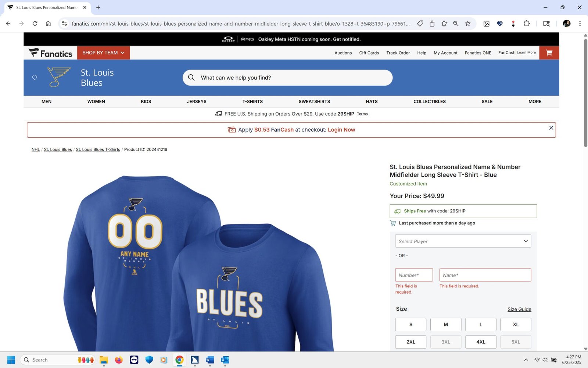Screen dimensions: 588x368
Task: Open My Account
Action: click(445, 53)
